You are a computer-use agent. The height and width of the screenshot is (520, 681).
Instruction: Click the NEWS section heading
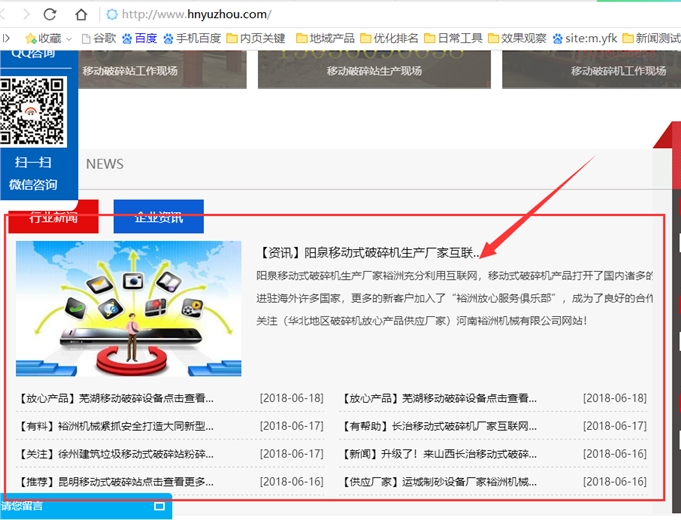[105, 164]
